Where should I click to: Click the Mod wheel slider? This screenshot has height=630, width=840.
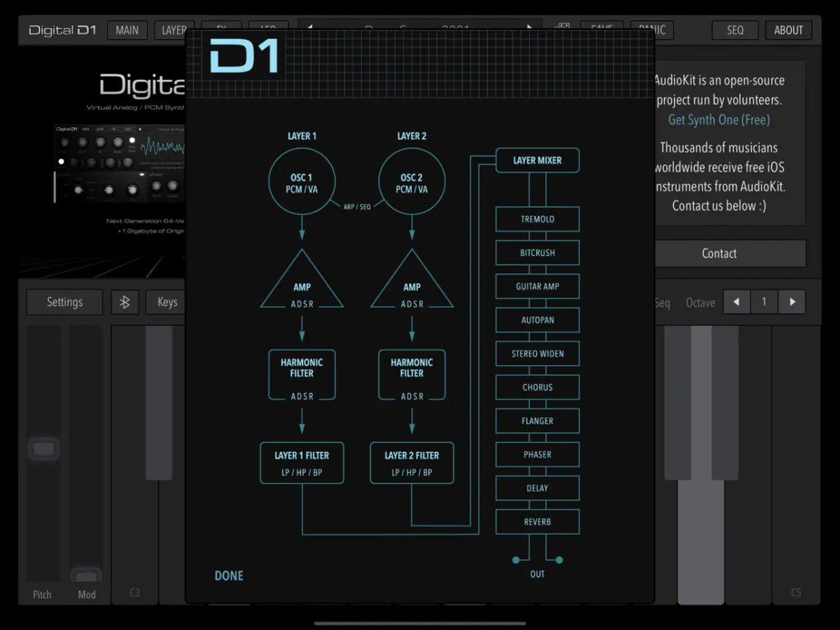[x=86, y=453]
